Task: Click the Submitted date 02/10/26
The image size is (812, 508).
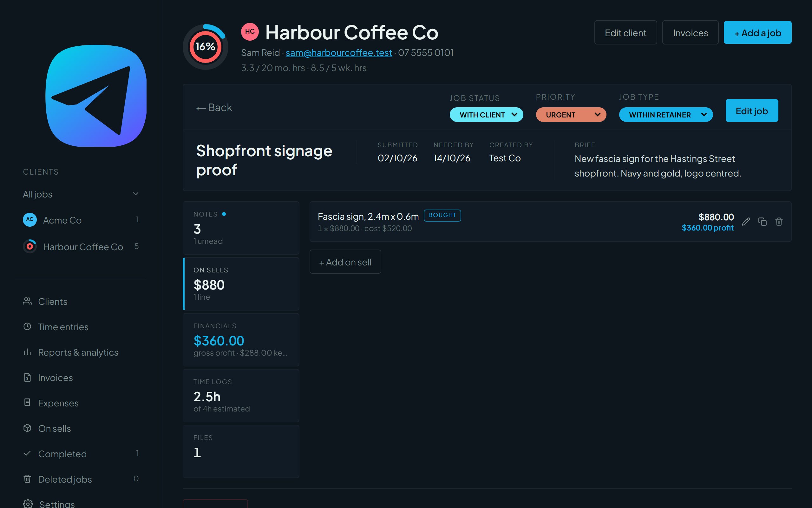Action: (397, 158)
